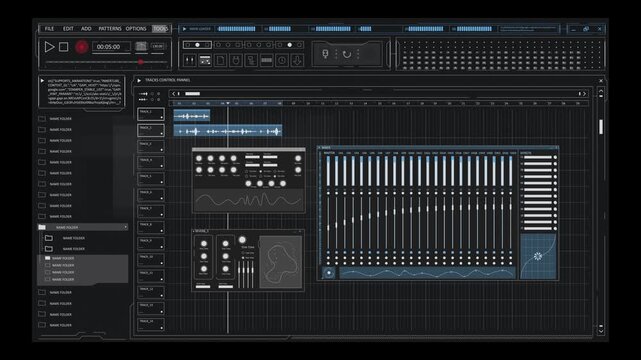Click the scroll up arrow on right scrollbar
641x360 pixels.
point(601,92)
